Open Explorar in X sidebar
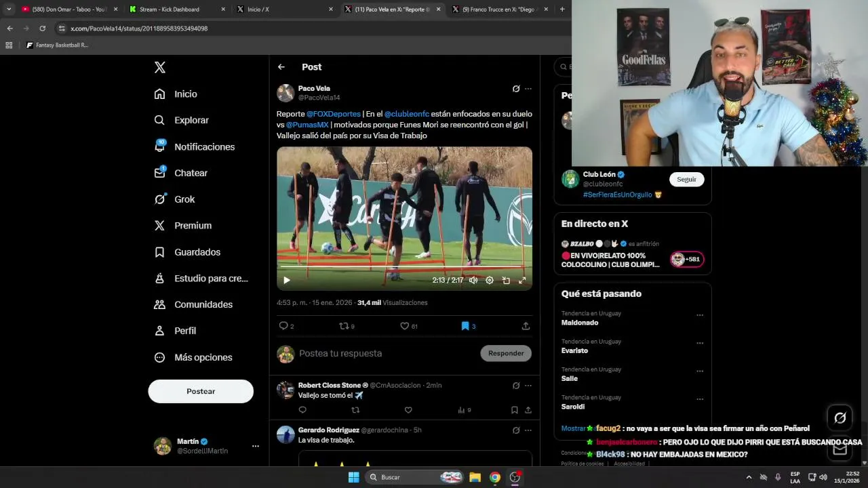The height and width of the screenshot is (488, 868). pos(181,120)
